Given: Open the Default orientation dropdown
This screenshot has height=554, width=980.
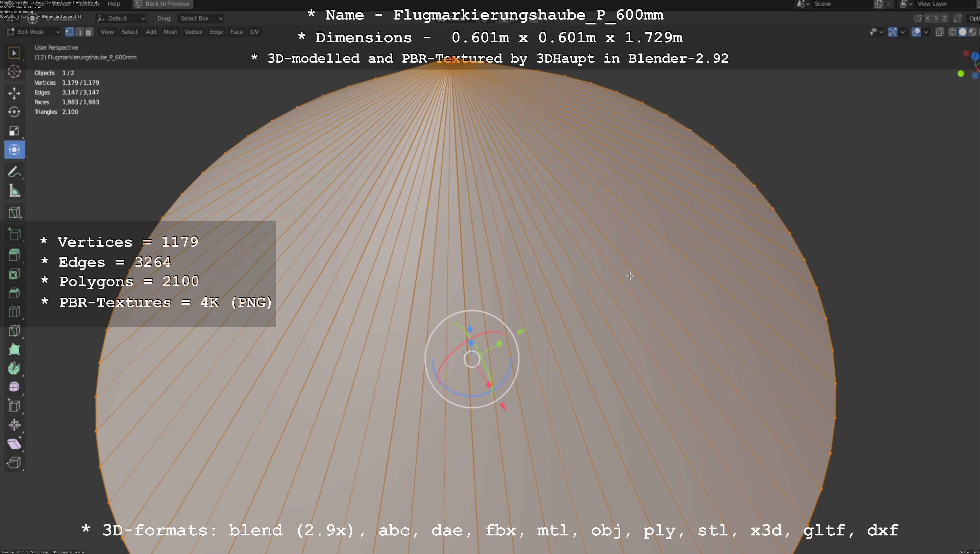Looking at the screenshot, I should point(121,18).
